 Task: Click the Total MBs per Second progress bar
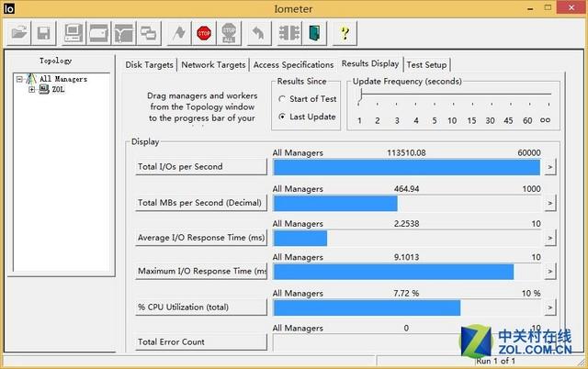pos(407,203)
